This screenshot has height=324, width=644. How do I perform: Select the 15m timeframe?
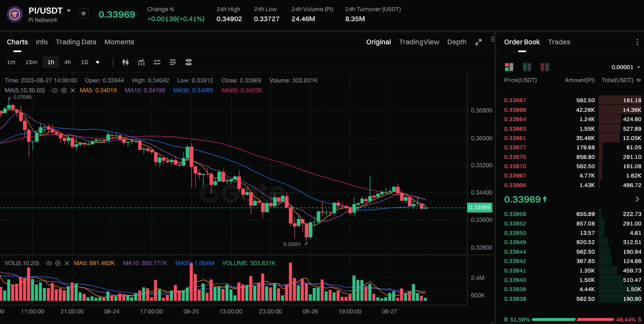(31, 62)
